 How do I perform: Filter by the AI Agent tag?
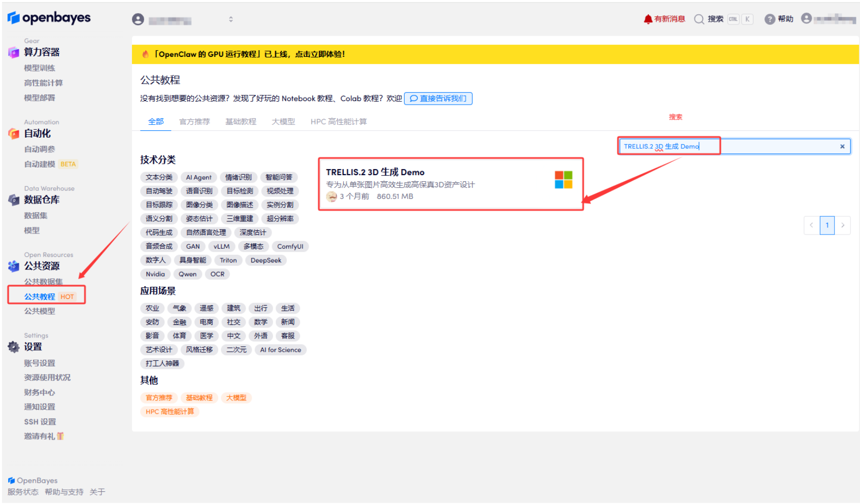tap(199, 178)
